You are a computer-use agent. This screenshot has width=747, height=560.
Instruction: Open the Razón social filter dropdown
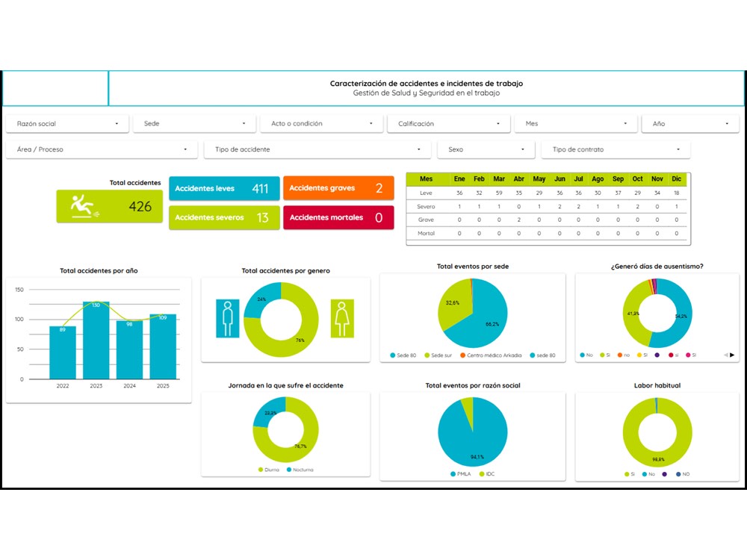coord(67,124)
